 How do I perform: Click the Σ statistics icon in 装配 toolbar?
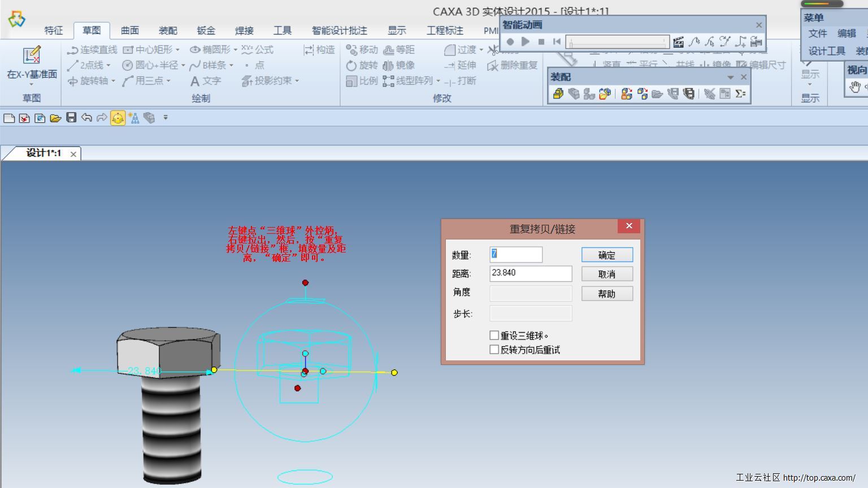pyautogui.click(x=740, y=94)
